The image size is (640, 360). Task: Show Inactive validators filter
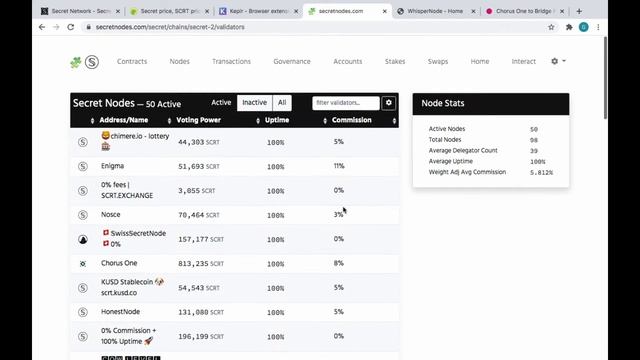pos(254,103)
